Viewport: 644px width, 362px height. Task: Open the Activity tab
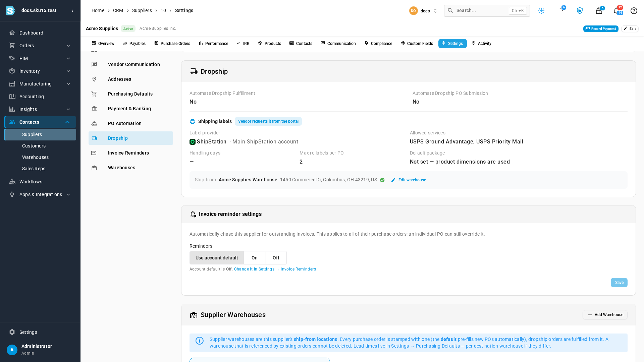(481, 44)
